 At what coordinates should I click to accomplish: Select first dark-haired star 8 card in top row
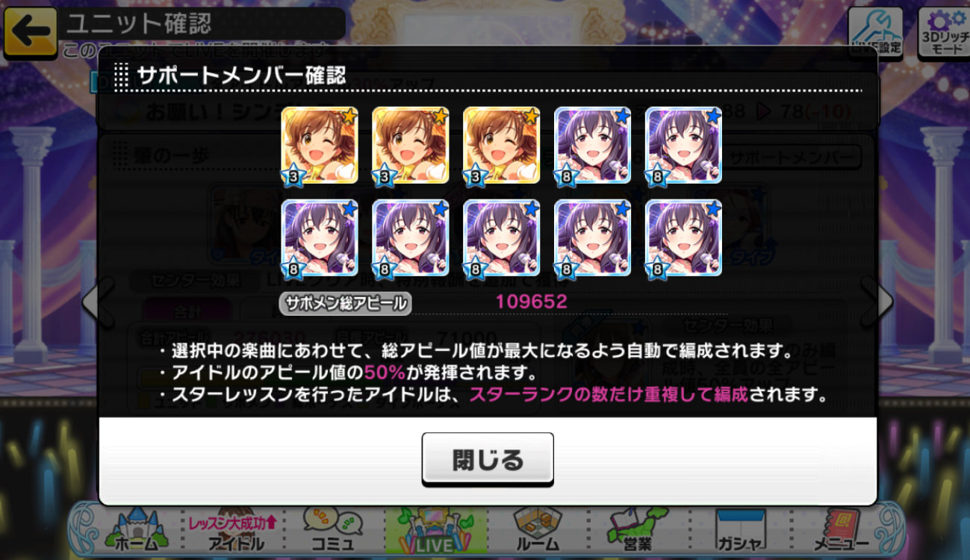point(592,146)
